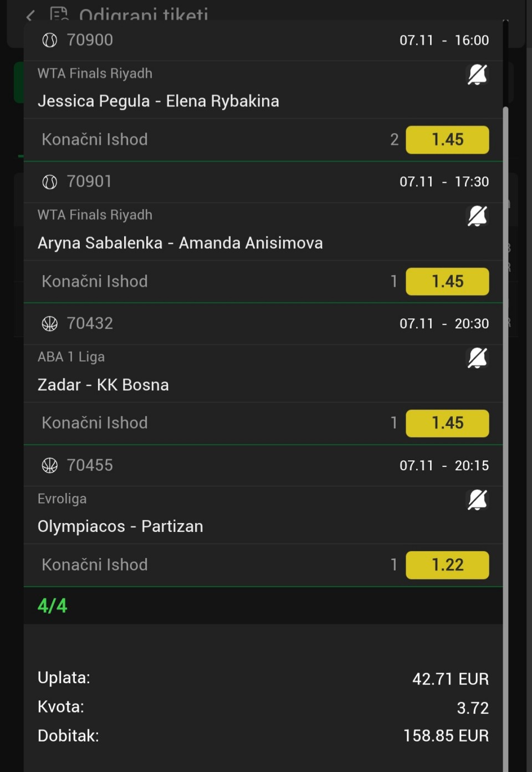Toggle notification bell for Olympiacos - Partizan

pos(477,500)
